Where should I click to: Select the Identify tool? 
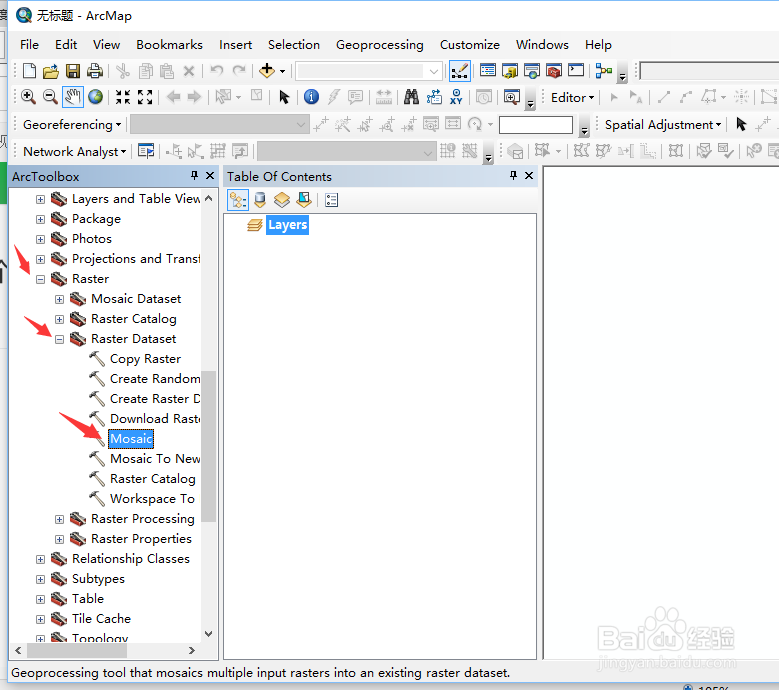point(312,97)
